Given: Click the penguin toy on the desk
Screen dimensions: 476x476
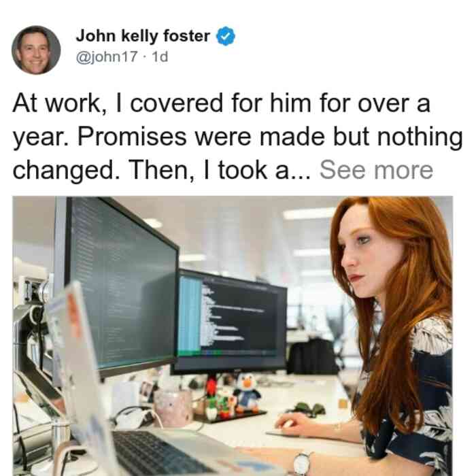Looking at the screenshot, I should point(248,394).
